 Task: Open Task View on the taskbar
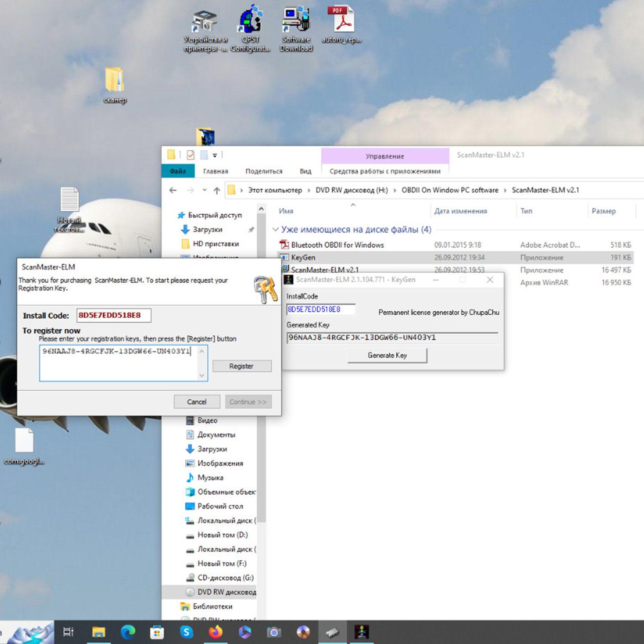pyautogui.click(x=68, y=632)
